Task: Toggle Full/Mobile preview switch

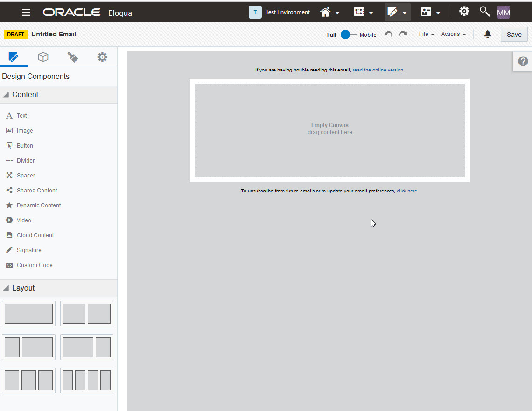Action: pyautogui.click(x=349, y=35)
